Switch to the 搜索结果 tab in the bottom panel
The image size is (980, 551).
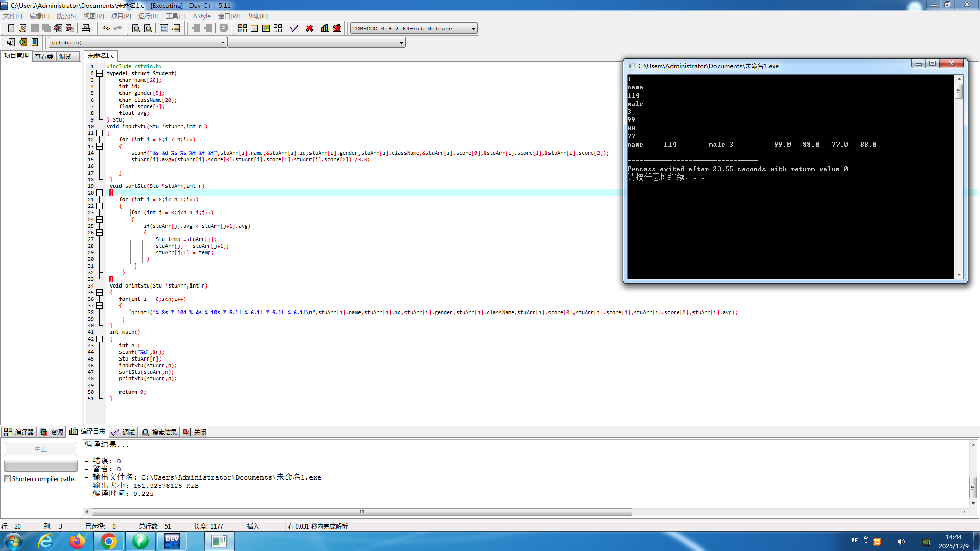(159, 432)
